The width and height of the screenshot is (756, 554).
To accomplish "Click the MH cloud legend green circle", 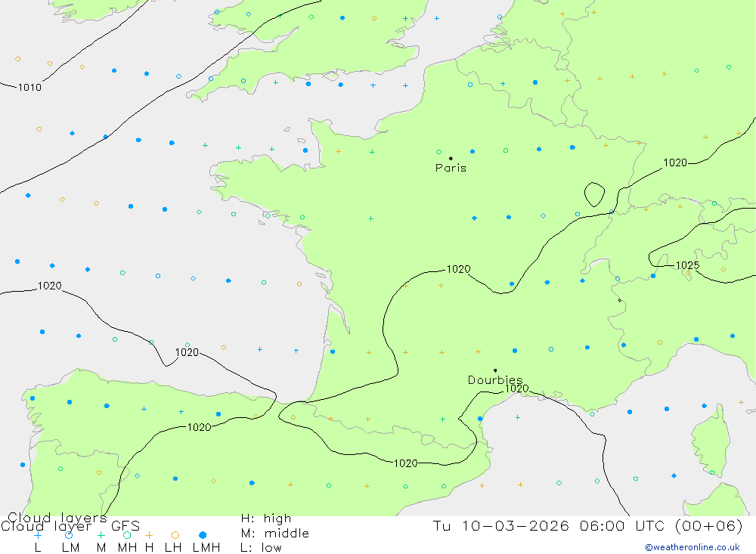I will point(127,535).
